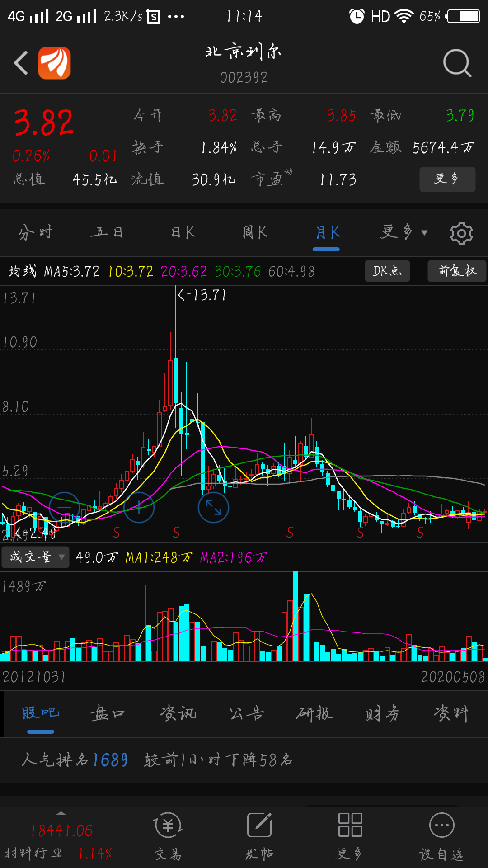Tap the back arrow icon
488x868 pixels.
pos(21,63)
